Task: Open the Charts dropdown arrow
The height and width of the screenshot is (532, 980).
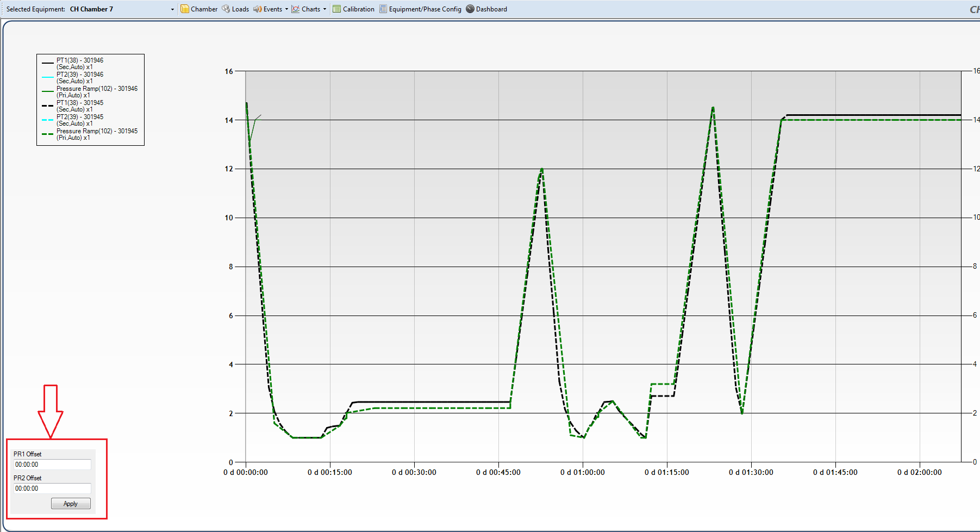Action: point(324,9)
